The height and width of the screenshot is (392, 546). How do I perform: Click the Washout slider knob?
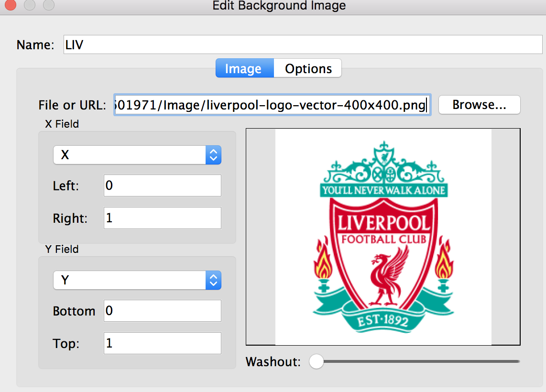pyautogui.click(x=316, y=361)
